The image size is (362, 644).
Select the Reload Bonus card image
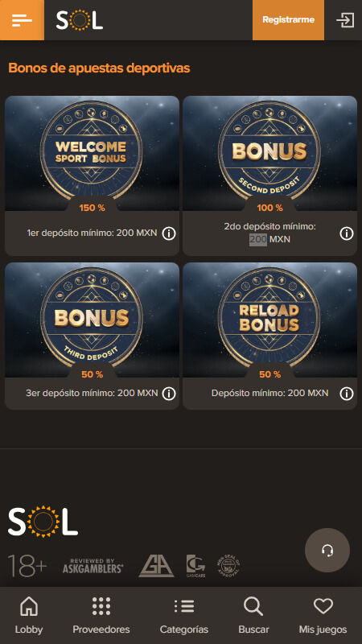(x=269, y=320)
